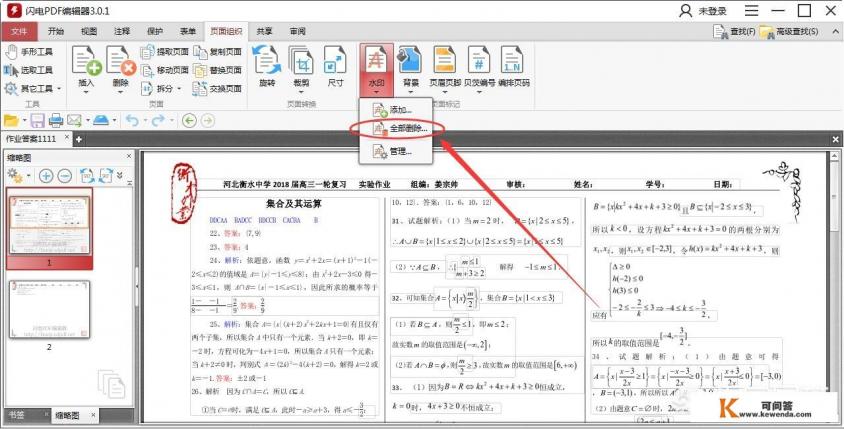The width and height of the screenshot is (844, 429).
Task: Choose 添加 in the watermark dropdown menu
Action: tap(400, 108)
